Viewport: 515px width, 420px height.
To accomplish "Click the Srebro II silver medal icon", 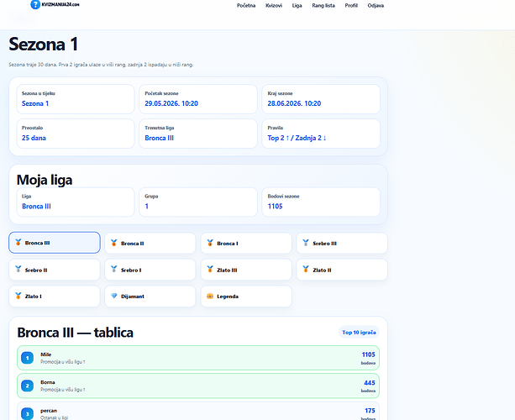I will 18,270.
